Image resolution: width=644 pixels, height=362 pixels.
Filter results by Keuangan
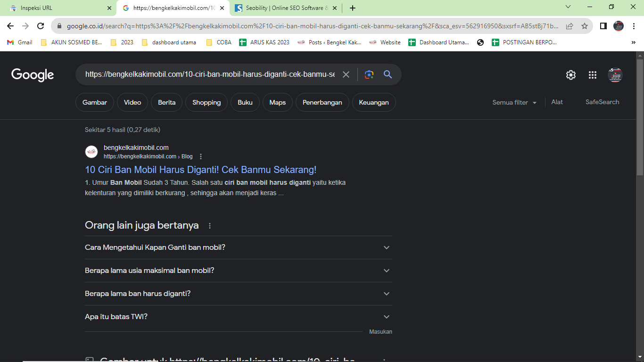click(x=374, y=102)
